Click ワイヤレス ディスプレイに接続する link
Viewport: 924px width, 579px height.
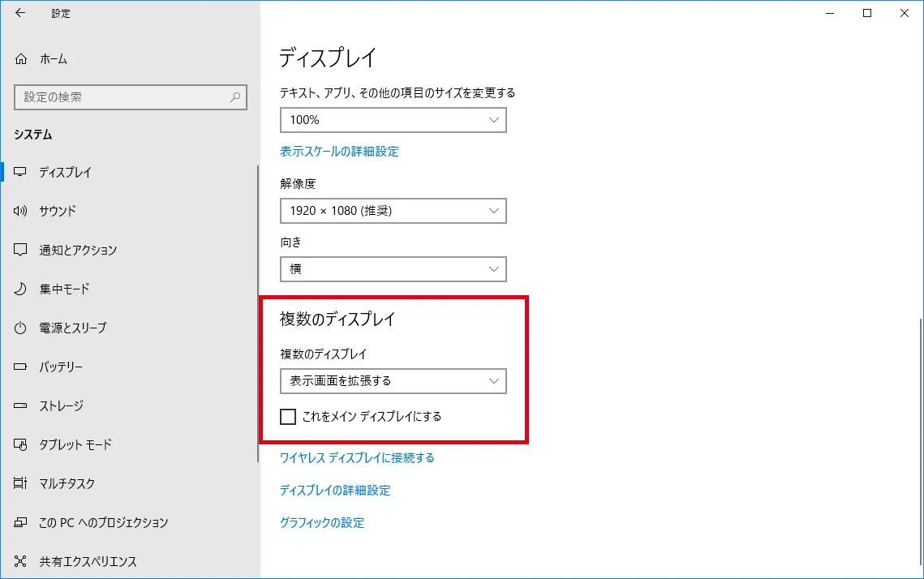[356, 457]
